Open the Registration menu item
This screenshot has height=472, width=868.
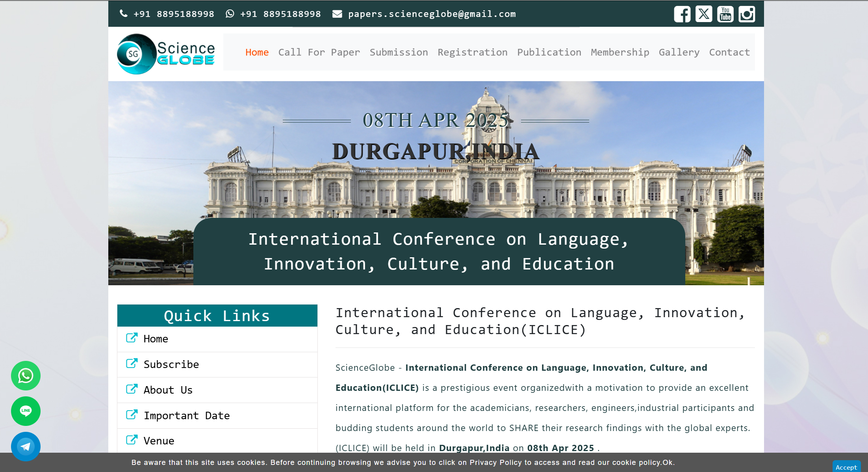pos(473,52)
